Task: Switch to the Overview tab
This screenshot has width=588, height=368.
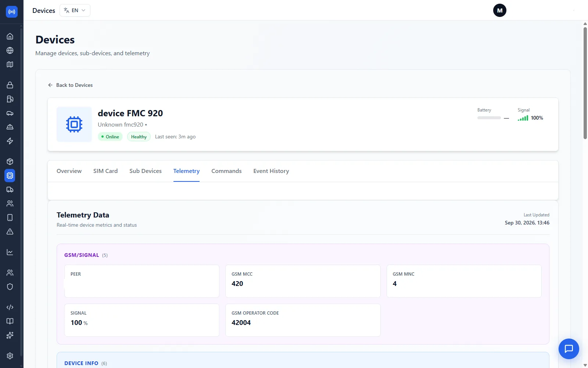Action: 69,171
